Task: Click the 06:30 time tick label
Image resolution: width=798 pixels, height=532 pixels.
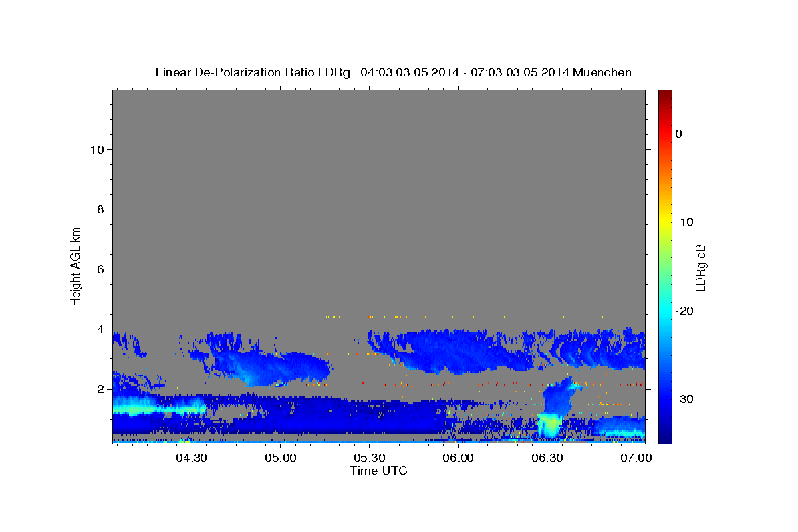Action: click(548, 458)
